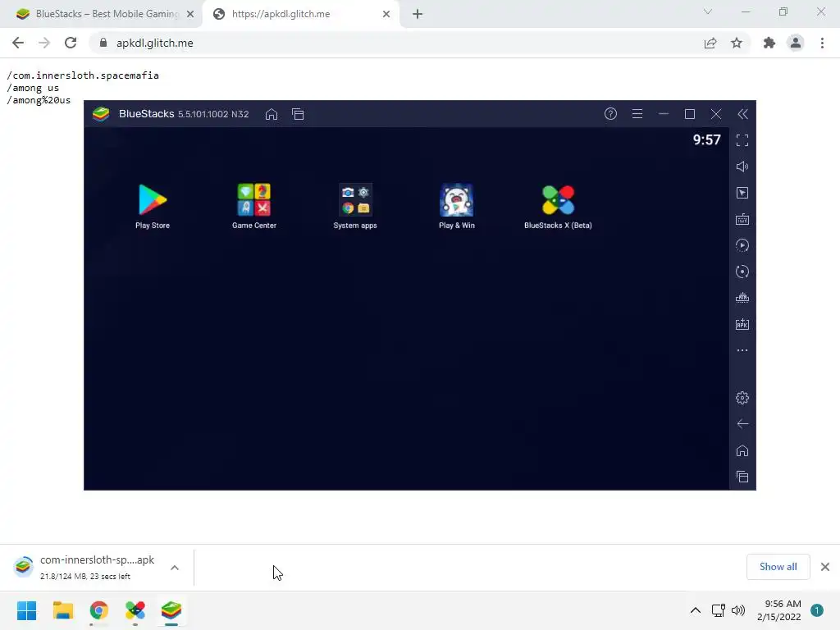Share this page icon in address bar
The image size is (840, 630).
pos(710,43)
